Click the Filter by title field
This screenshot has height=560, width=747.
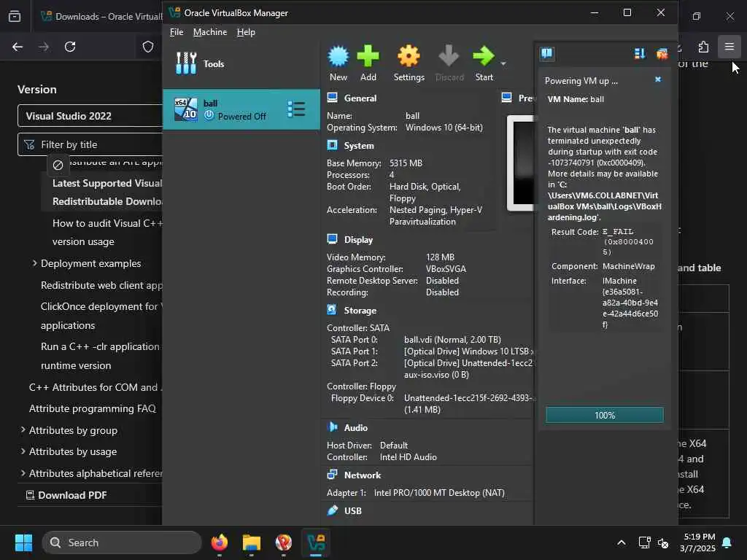coord(90,144)
